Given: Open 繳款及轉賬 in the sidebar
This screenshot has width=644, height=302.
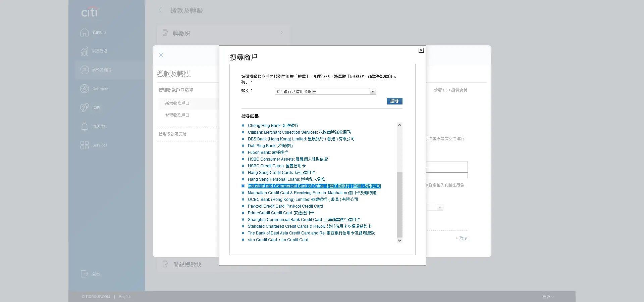Looking at the screenshot, I should point(102,70).
